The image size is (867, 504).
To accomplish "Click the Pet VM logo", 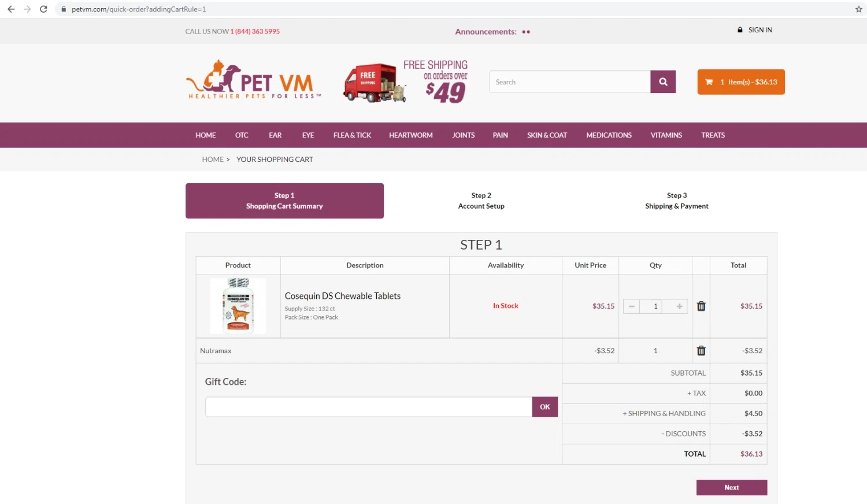I will coord(253,80).
